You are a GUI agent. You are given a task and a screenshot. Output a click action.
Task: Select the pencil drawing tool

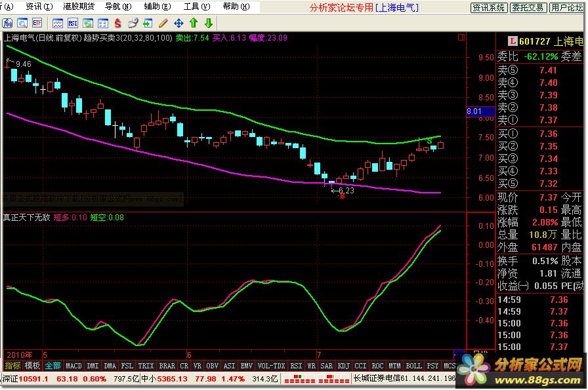point(163,23)
